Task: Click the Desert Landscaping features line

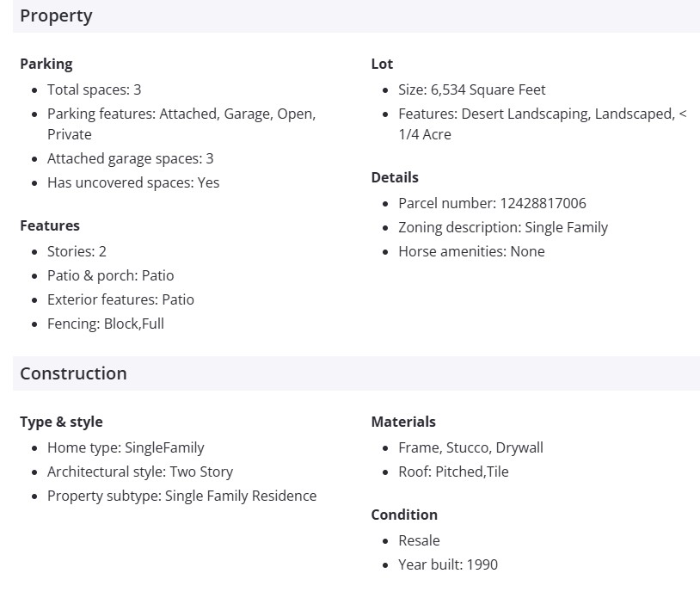Action: click(542, 114)
